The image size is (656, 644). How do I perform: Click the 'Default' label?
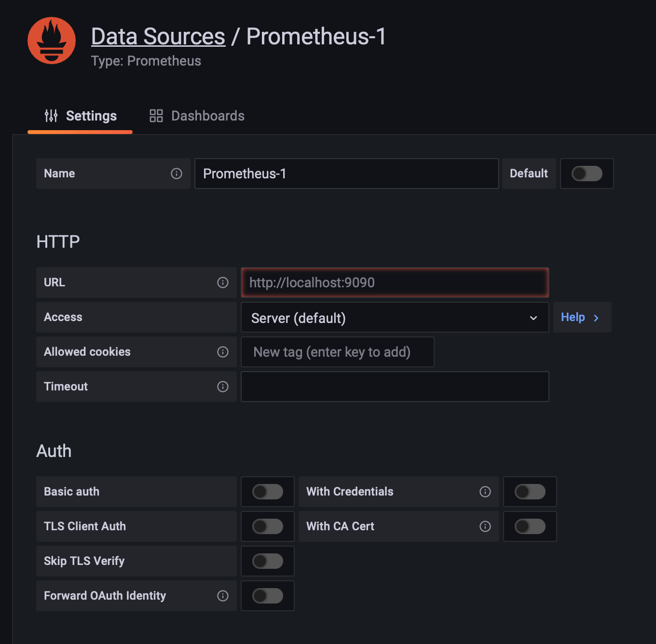coord(529,174)
